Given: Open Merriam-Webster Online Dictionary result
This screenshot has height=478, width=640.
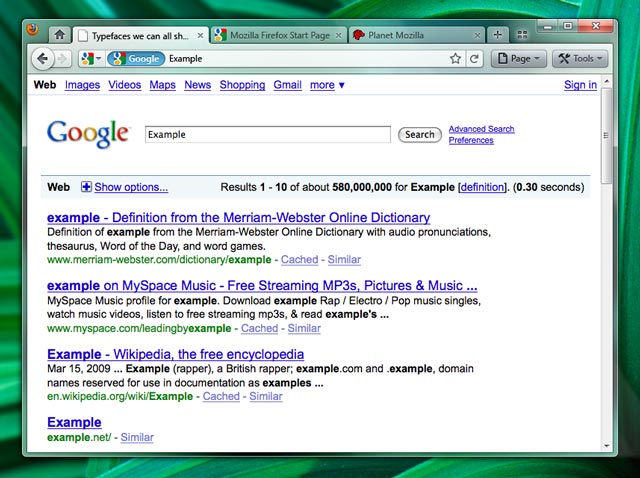Looking at the screenshot, I should click(x=238, y=218).
